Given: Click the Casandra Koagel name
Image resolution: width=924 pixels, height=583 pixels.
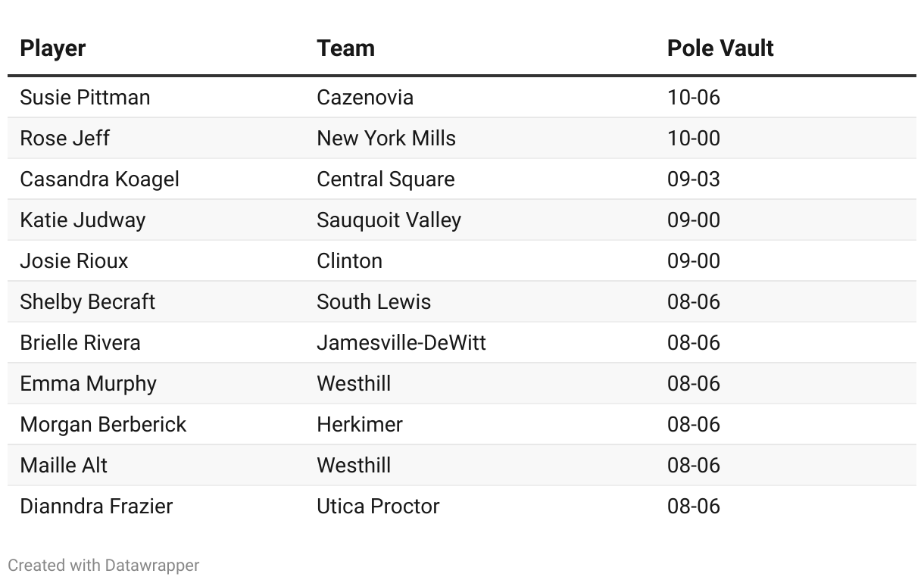Looking at the screenshot, I should [99, 179].
